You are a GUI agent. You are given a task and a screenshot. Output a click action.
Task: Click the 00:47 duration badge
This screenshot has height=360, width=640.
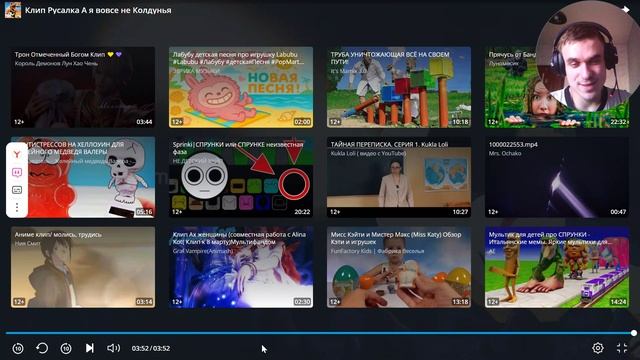pos(618,212)
